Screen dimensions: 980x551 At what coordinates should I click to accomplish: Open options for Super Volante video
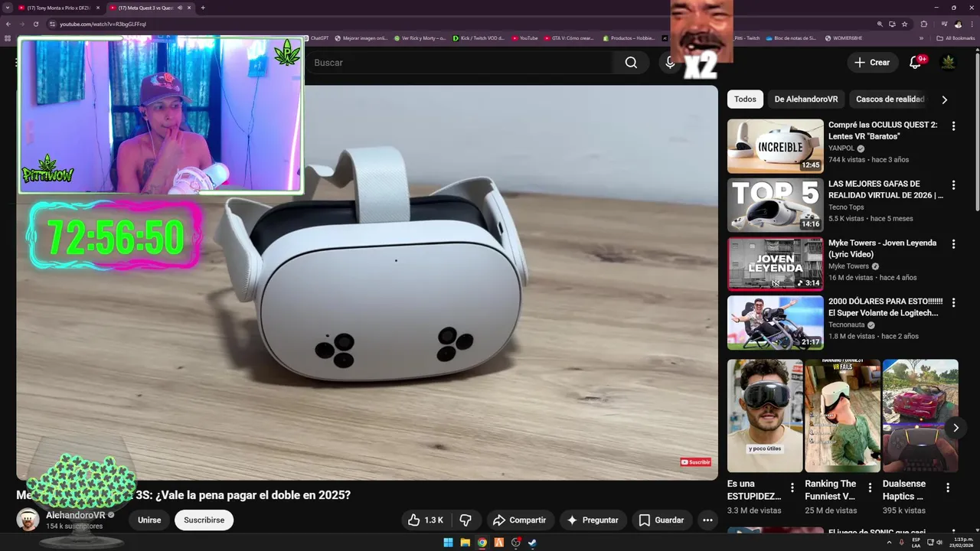click(953, 303)
